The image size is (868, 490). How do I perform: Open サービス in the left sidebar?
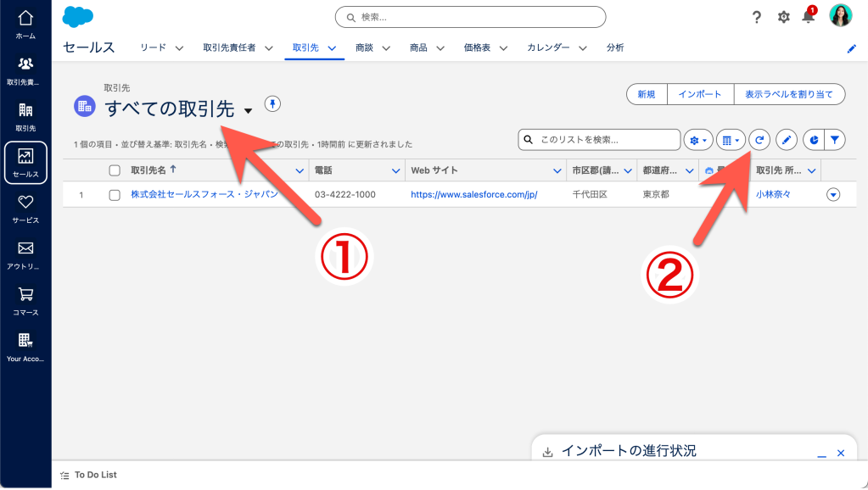[x=25, y=209]
